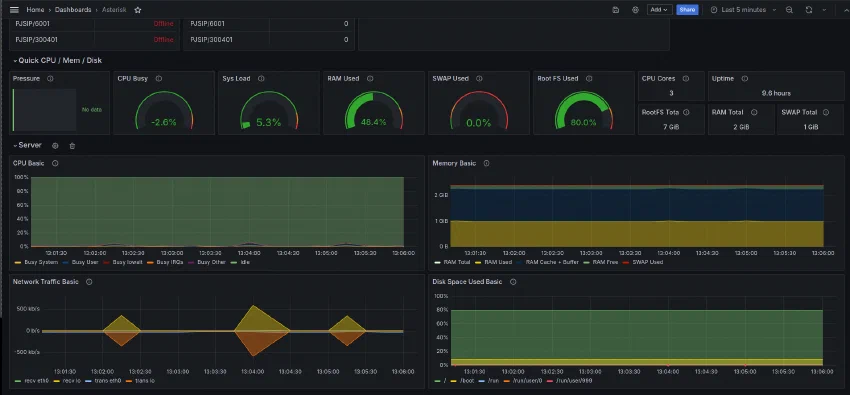Click the Pressure panel info icon
850x395 pixels.
(x=50, y=79)
